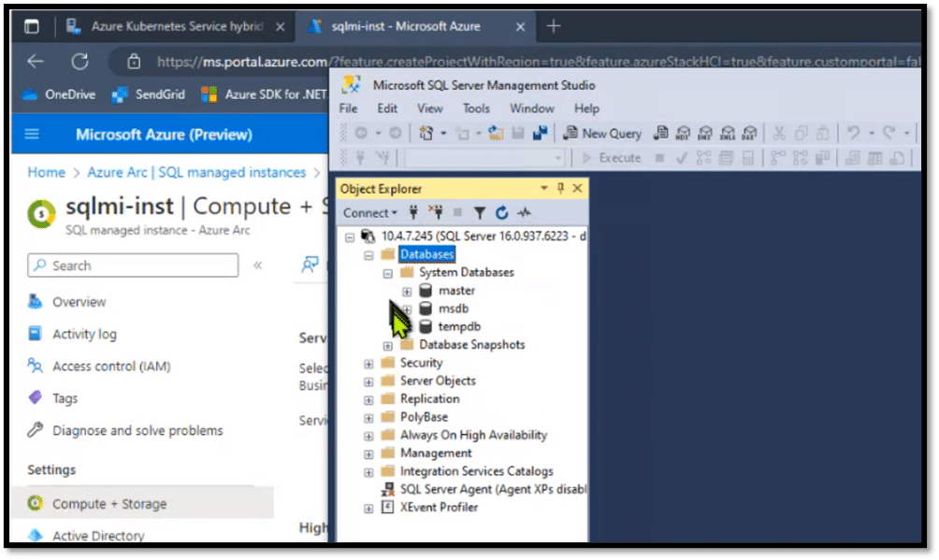
Task: Open Azure Arc | SQL managed instances breadcrumb
Action: [196, 173]
